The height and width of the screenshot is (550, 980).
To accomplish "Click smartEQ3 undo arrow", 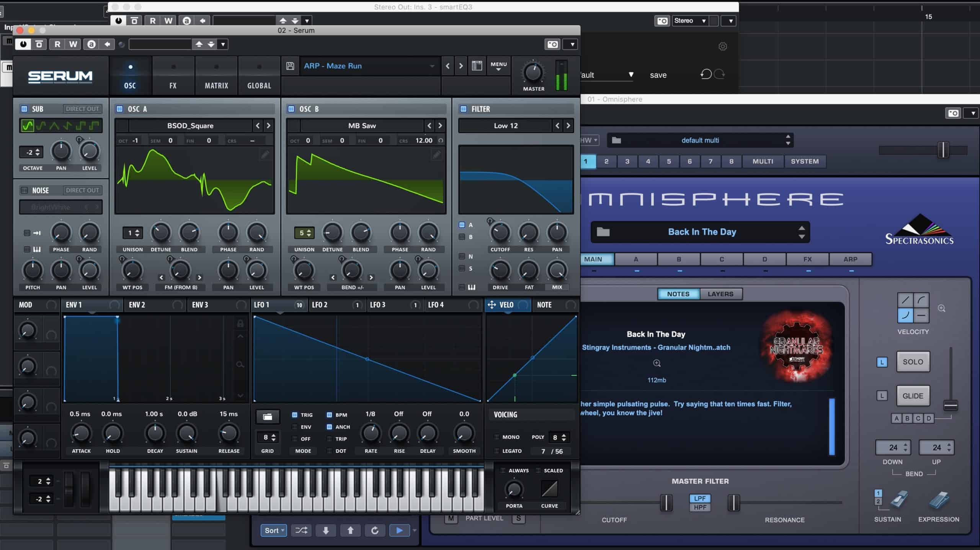I will (706, 74).
